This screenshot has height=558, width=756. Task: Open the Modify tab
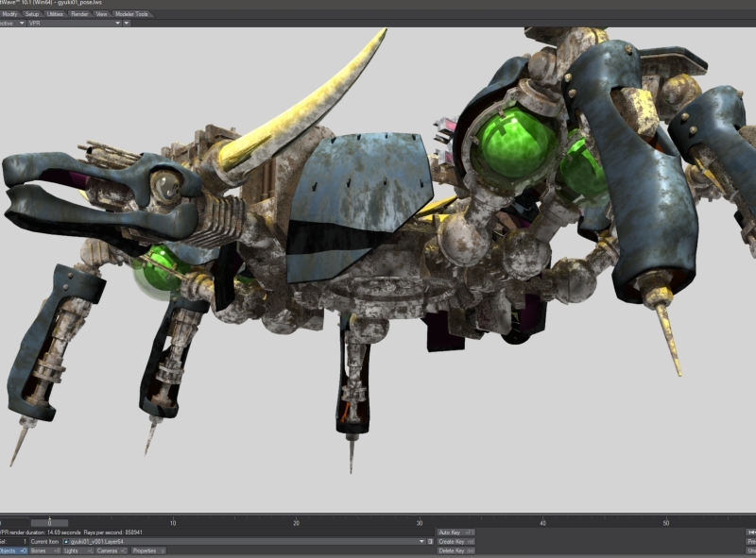[x=9, y=14]
